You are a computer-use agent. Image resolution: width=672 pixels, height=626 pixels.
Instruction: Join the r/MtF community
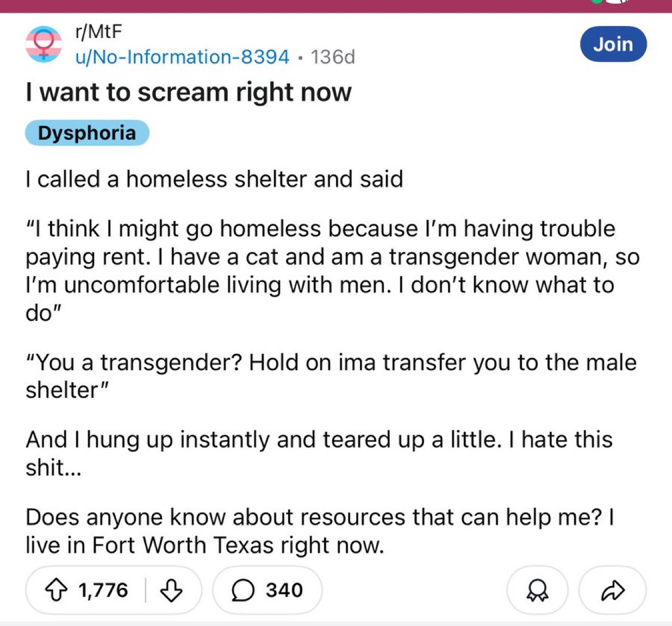(613, 44)
